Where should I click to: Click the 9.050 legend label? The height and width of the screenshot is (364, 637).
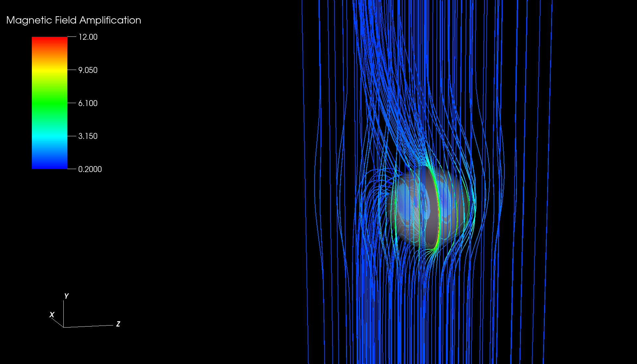click(88, 70)
